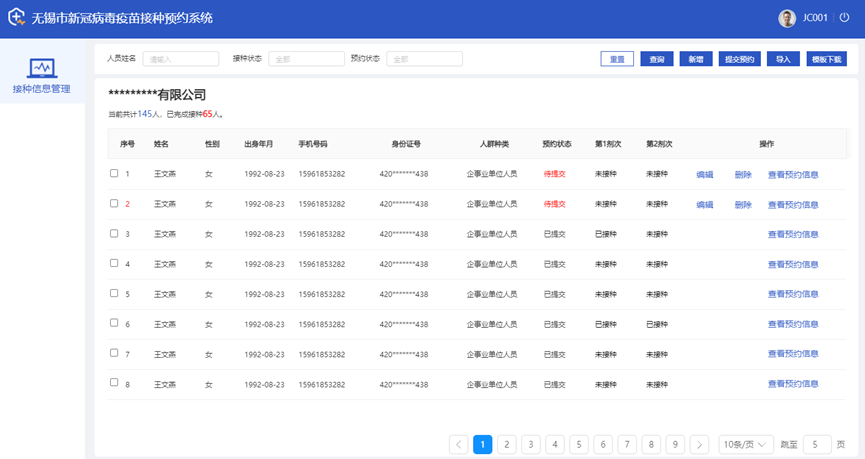Click 编辑 link in row 1
The image size is (865, 459).
pos(705,175)
